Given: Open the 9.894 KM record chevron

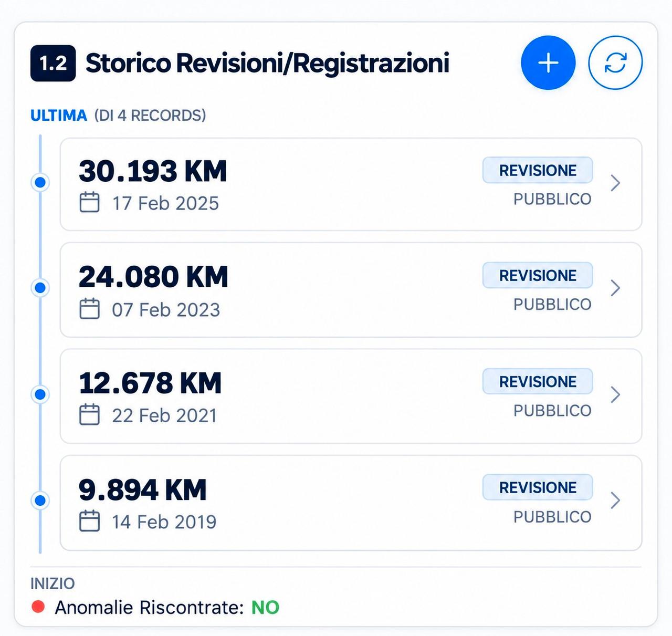Looking at the screenshot, I should (x=616, y=501).
